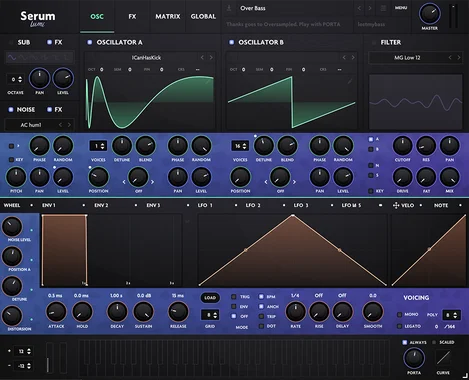This screenshot has height=380, width=469.
Task: Toggle Oscillator A power switch
Action: coord(89,42)
